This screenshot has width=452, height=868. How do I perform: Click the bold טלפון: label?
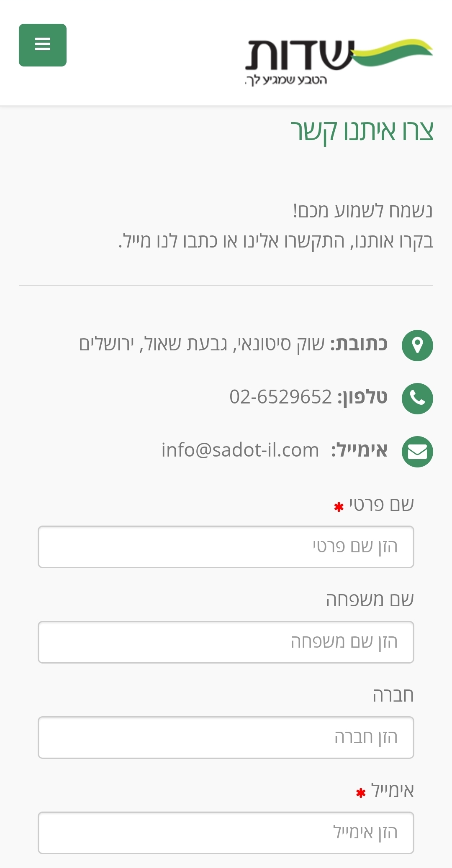click(362, 397)
